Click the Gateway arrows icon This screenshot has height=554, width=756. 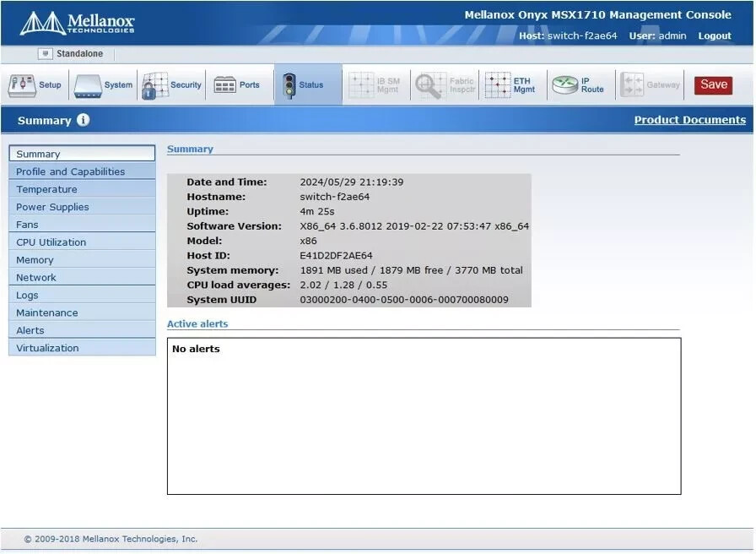tap(632, 85)
